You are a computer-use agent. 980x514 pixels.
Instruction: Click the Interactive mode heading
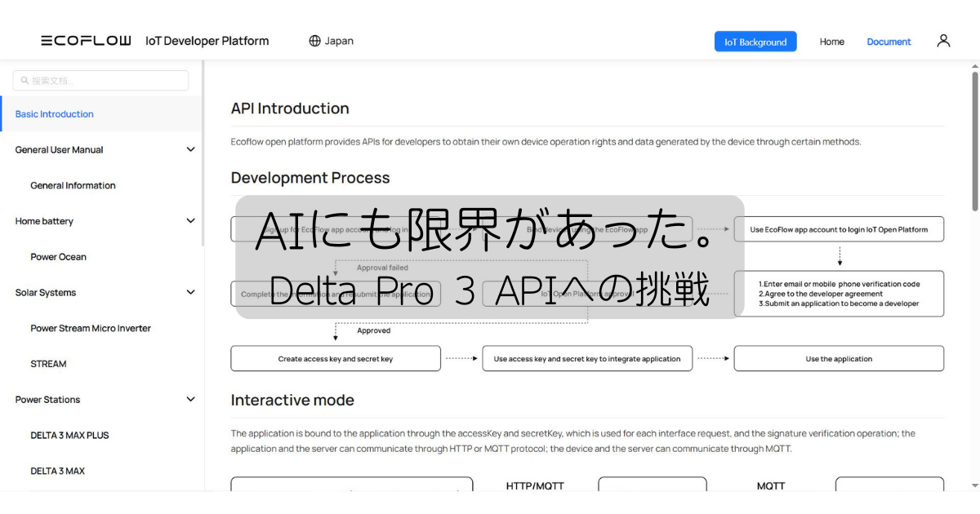point(292,400)
